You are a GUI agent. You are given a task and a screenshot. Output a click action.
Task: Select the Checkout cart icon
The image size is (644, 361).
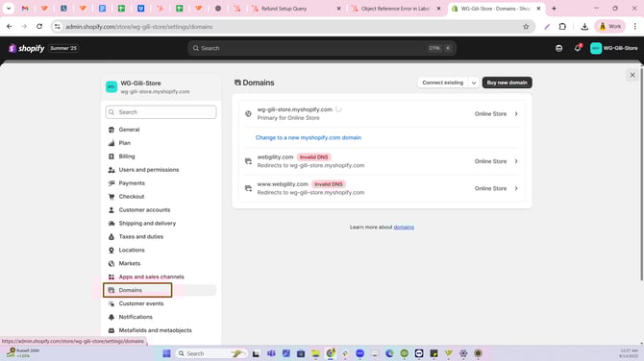pos(111,197)
